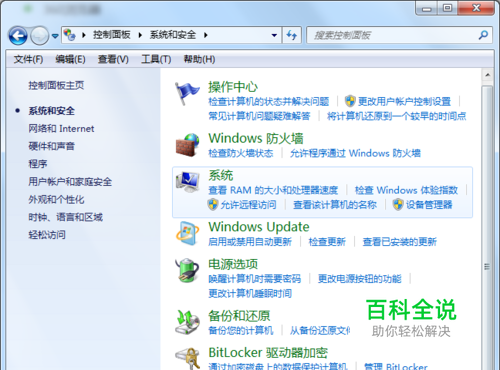Screen dimensions: 500x370
Task: Click 检查更新 link
Action: (x=327, y=242)
